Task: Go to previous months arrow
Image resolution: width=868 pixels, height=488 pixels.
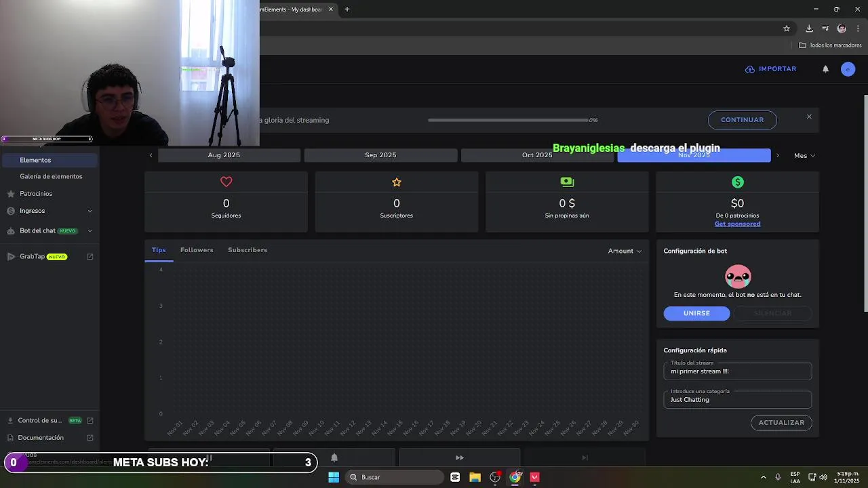Action: [x=151, y=155]
